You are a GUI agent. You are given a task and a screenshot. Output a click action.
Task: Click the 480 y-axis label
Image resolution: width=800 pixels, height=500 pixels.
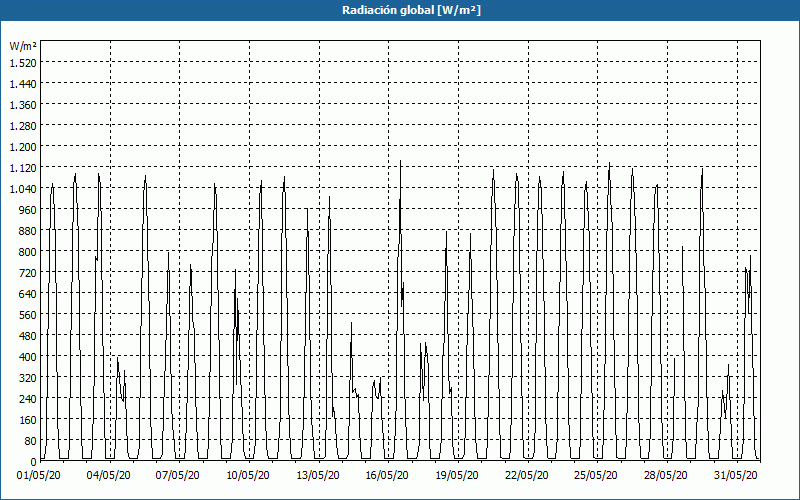pos(28,336)
